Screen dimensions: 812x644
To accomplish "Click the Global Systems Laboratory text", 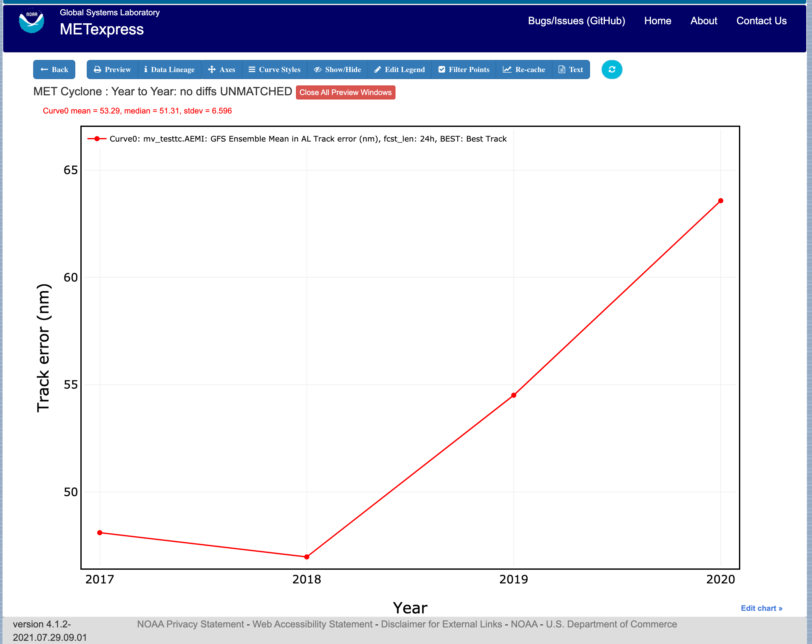I will (110, 12).
